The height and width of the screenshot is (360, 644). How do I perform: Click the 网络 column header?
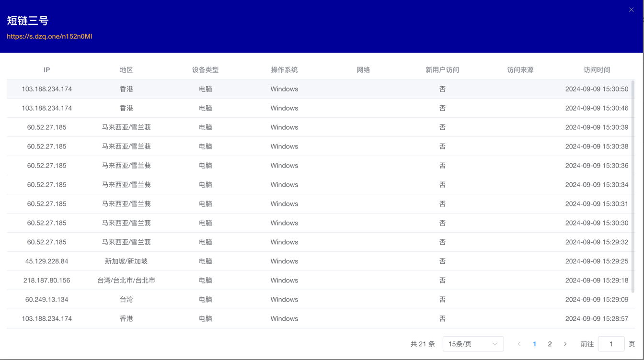coord(363,70)
